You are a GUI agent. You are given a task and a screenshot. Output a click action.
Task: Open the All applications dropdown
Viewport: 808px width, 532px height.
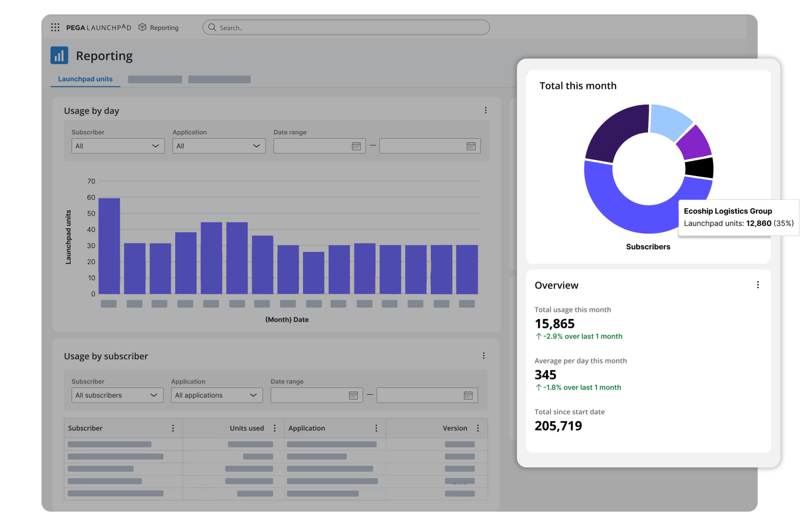coord(217,395)
